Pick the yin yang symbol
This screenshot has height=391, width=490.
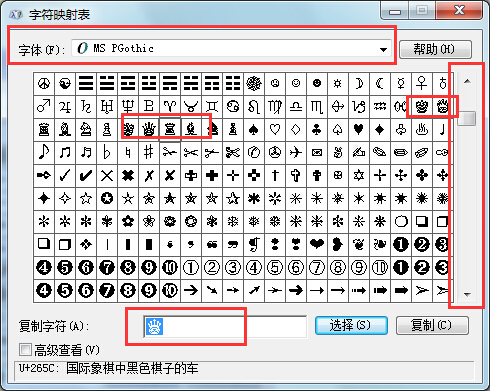(x=65, y=84)
